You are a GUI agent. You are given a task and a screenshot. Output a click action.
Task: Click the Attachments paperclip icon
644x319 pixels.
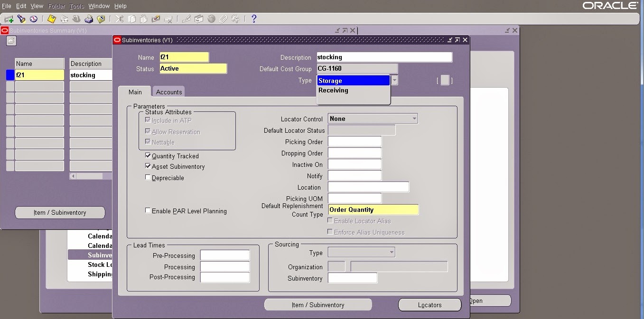[x=222, y=18]
